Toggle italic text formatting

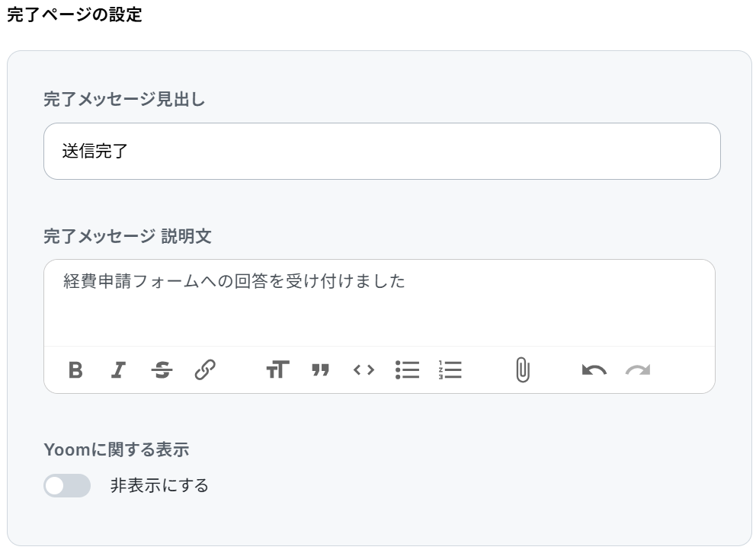click(118, 370)
